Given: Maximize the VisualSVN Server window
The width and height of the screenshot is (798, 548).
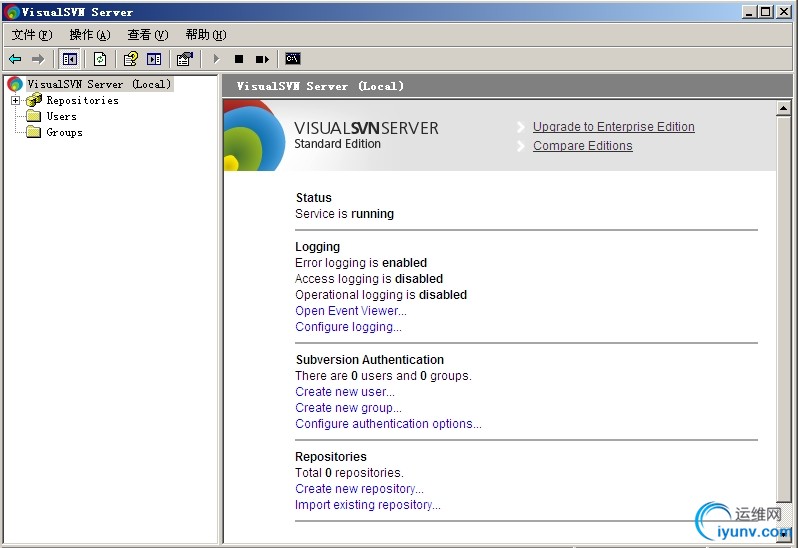Looking at the screenshot, I should tap(765, 12).
